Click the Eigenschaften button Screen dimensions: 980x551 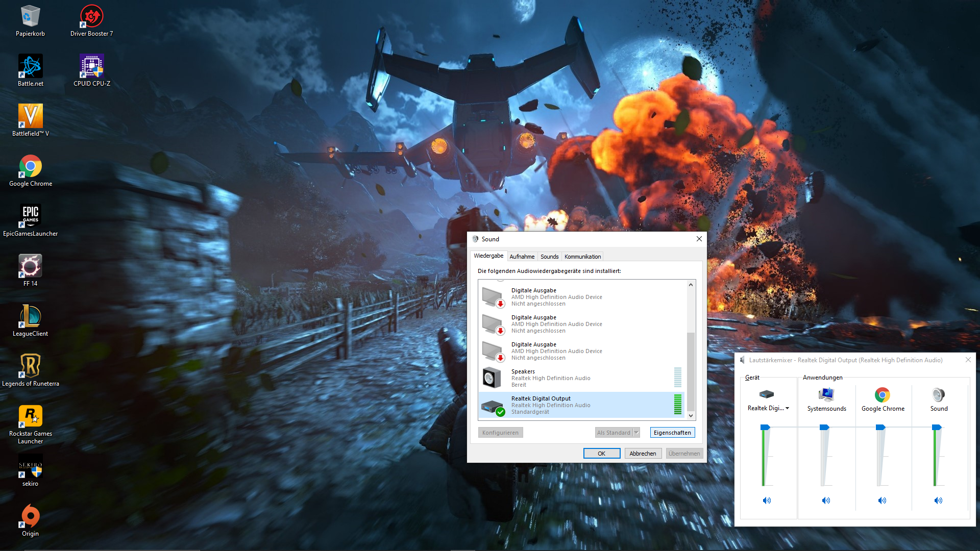click(x=672, y=433)
